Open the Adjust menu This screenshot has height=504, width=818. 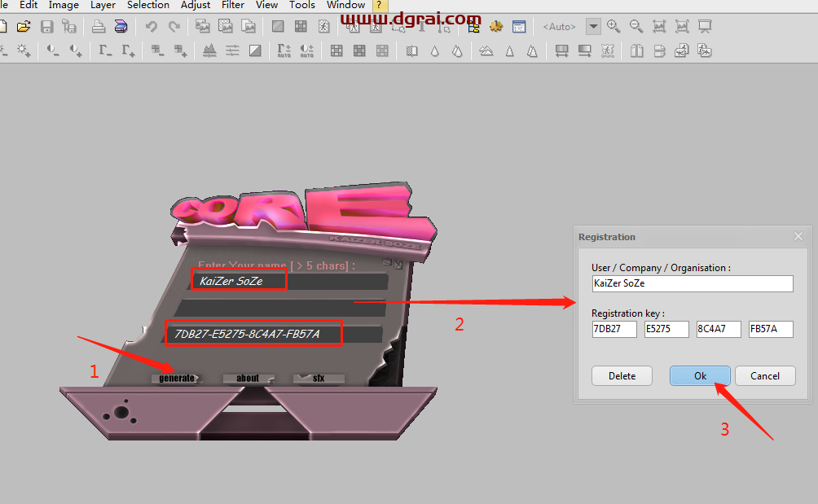pyautogui.click(x=195, y=5)
